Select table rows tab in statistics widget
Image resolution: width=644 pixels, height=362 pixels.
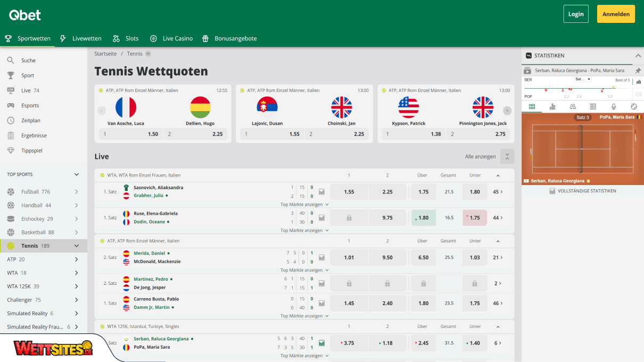[593, 106]
